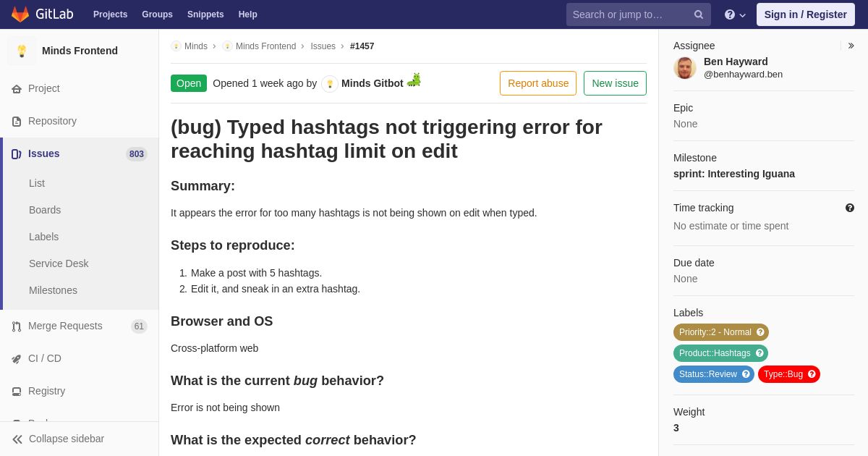Click the @benhayward.ben username

pyautogui.click(x=743, y=74)
